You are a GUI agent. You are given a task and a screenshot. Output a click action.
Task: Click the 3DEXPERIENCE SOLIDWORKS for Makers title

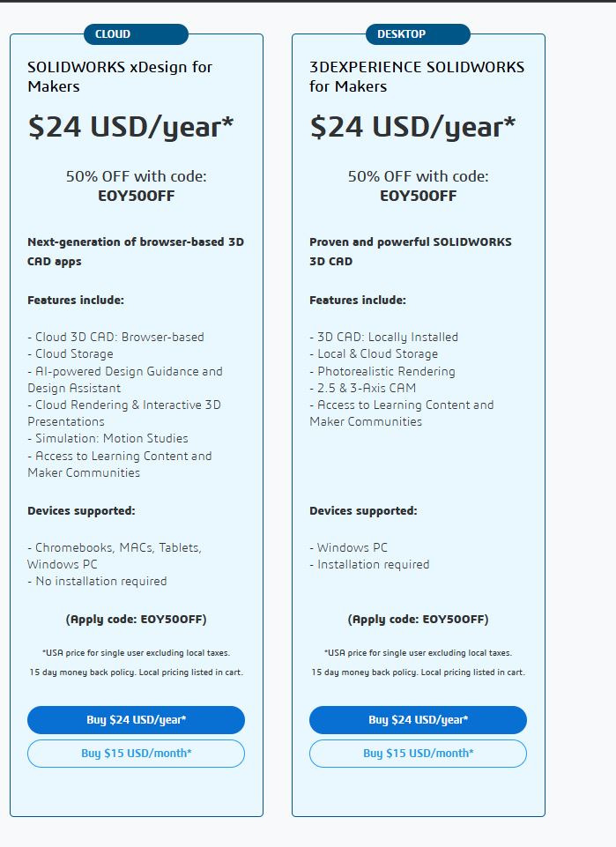416,77
